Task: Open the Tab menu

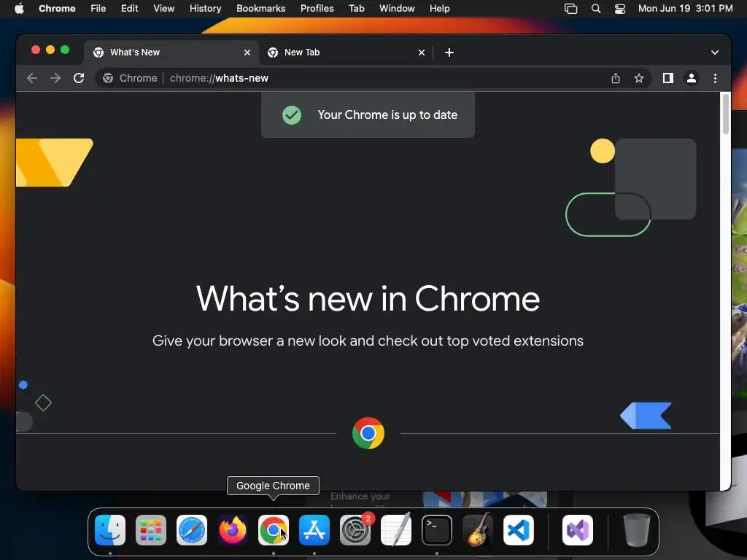Action: pyautogui.click(x=356, y=9)
